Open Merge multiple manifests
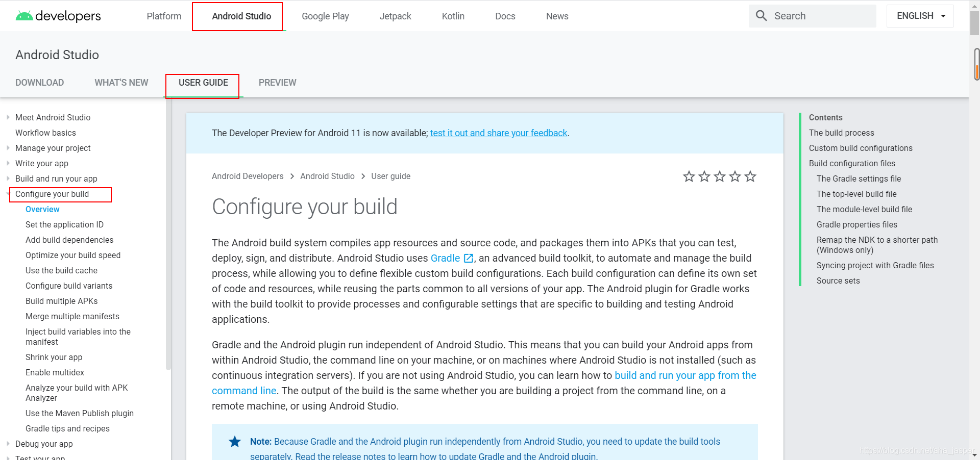980x460 pixels. (72, 316)
